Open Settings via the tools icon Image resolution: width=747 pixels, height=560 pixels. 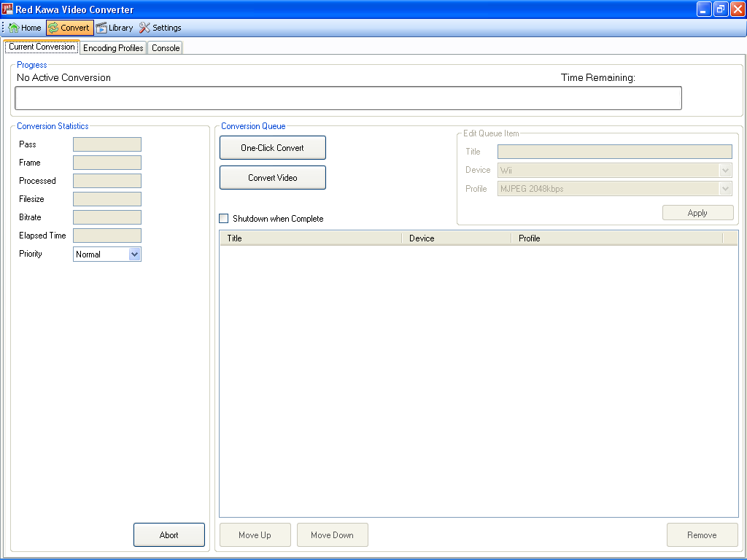[x=144, y=28]
